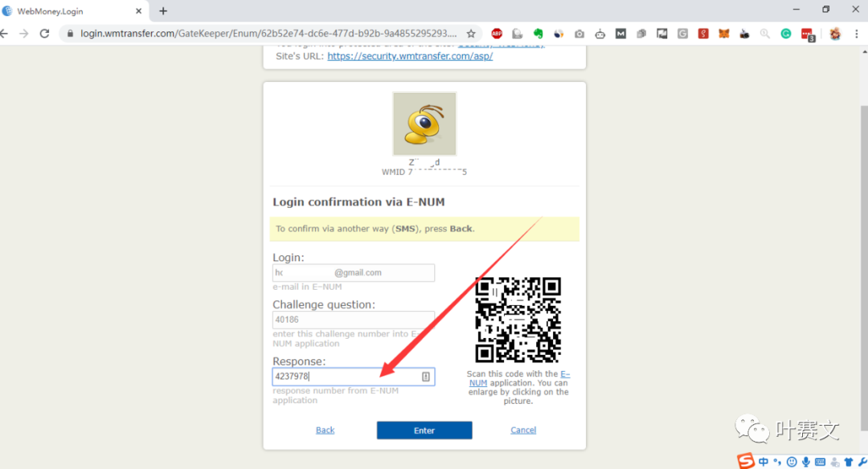The height and width of the screenshot is (469, 868).
Task: Open the Grammarly browser extension
Action: (x=786, y=34)
